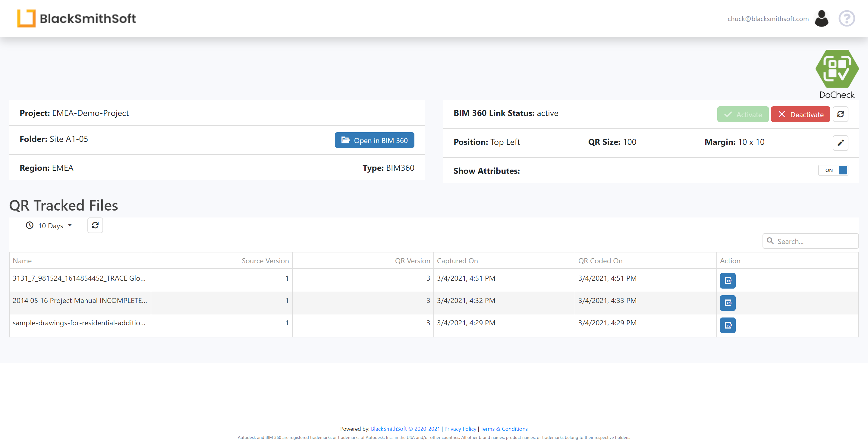Refresh the BIM 360 link status
Image resolution: width=868 pixels, height=441 pixels.
pyautogui.click(x=840, y=114)
